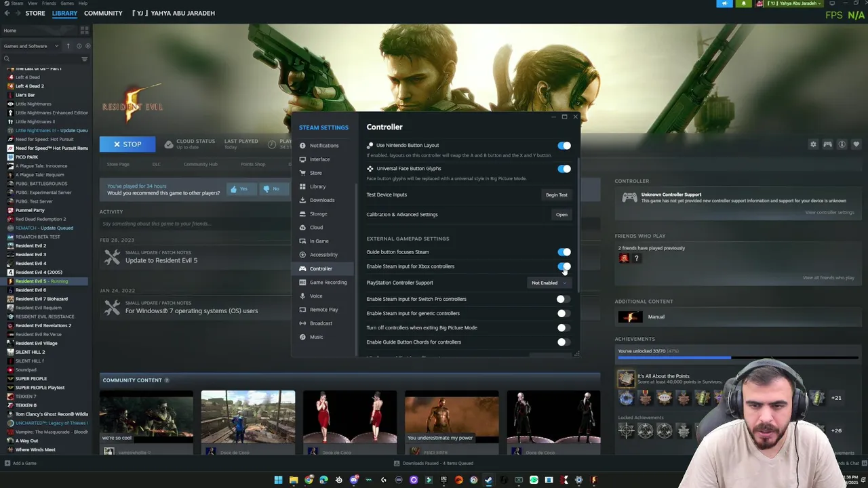Click the STOP game button
Screen dimensions: 868x488
pos(127,144)
